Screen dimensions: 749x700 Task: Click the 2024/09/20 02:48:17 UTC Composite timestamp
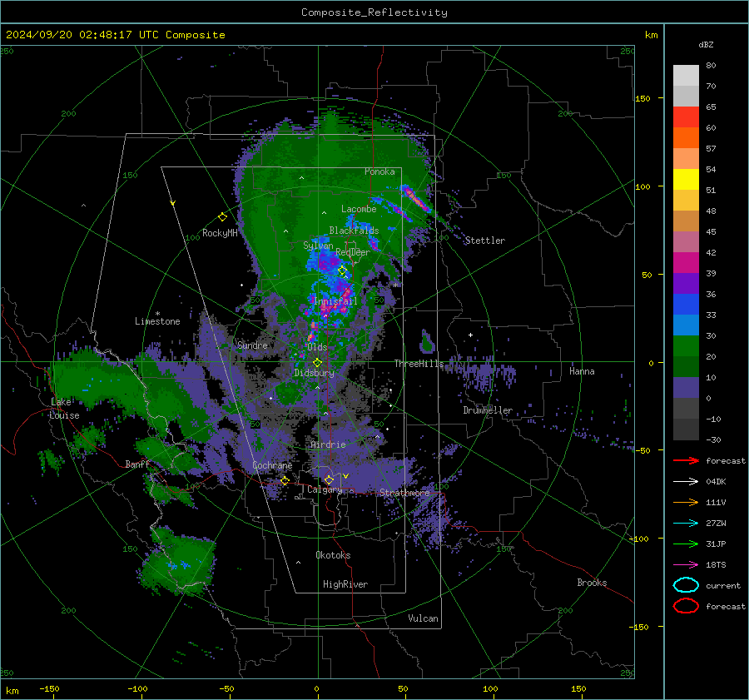(x=115, y=35)
